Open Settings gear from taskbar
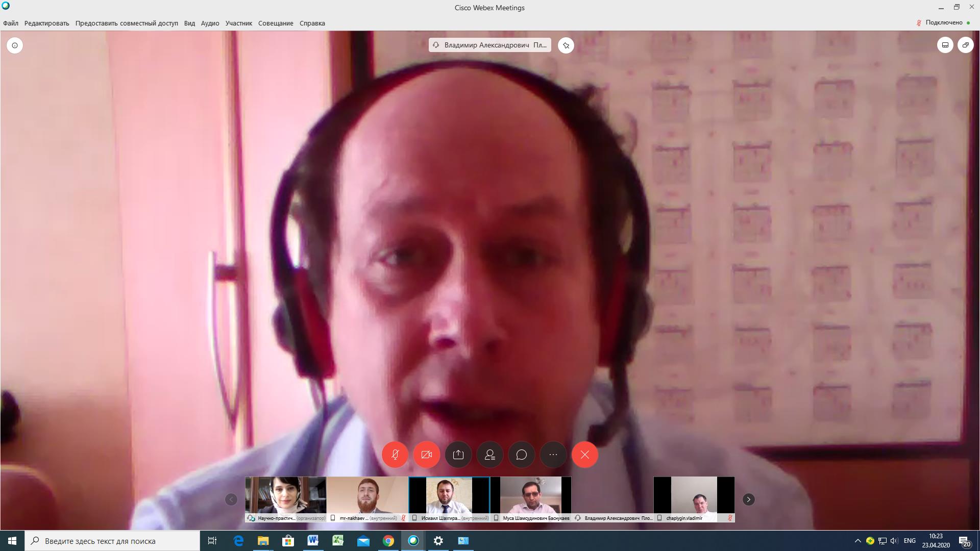 click(438, 541)
